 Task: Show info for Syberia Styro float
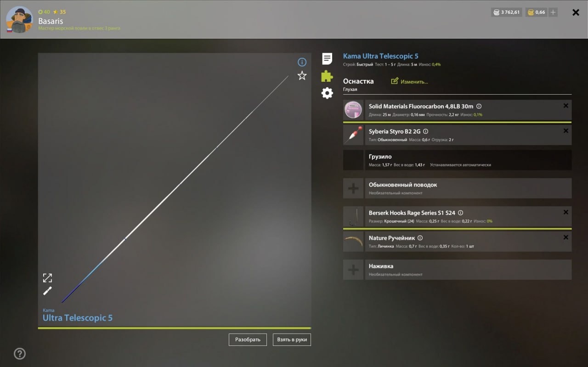click(x=426, y=131)
